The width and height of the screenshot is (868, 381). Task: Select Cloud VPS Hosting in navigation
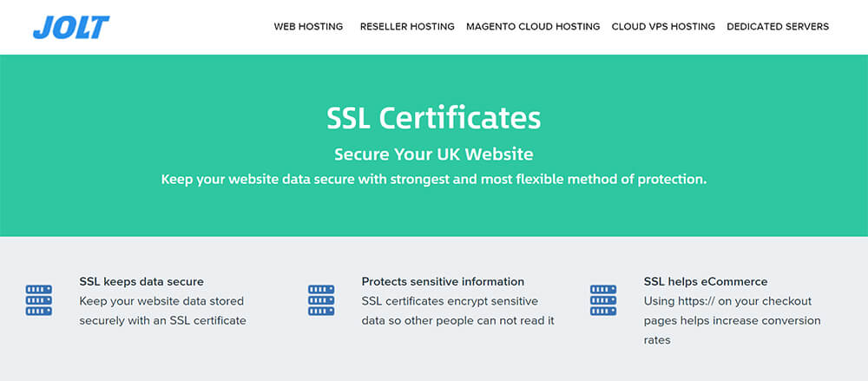(x=663, y=27)
